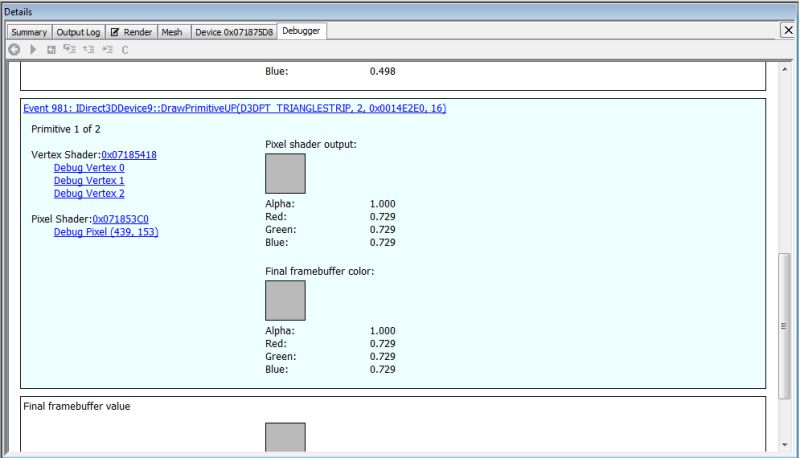Click the final framebuffer color Alpha value 1.000
800x458 pixels.
pyautogui.click(x=383, y=331)
